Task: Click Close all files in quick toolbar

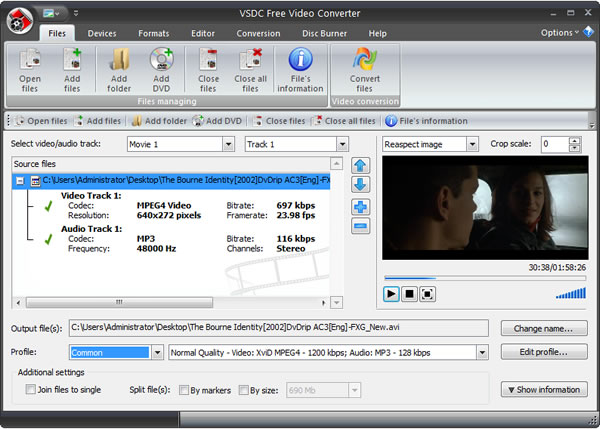Action: [344, 121]
